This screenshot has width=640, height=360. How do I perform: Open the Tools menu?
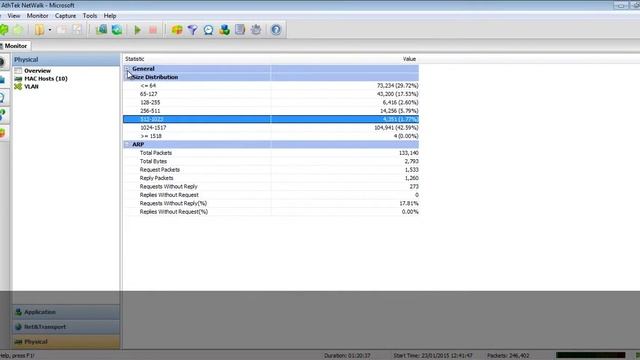tap(90, 16)
